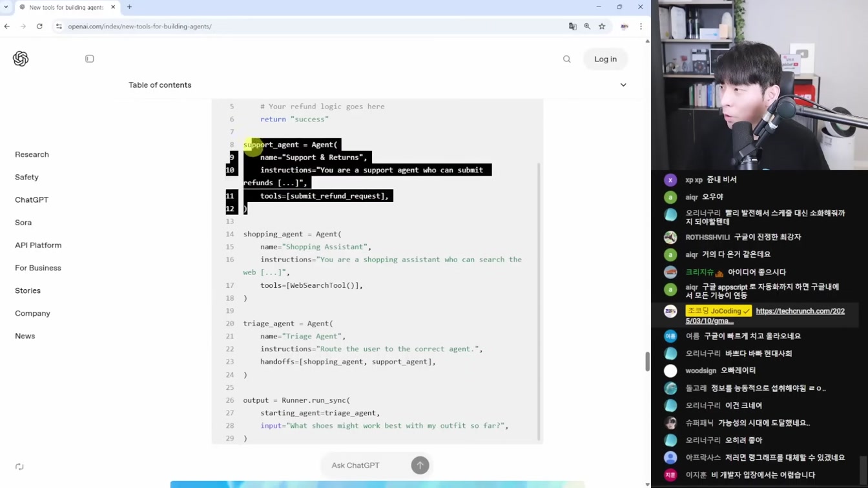Click the browser forward arrow
Viewport: 868px width, 488px height.
23,26
